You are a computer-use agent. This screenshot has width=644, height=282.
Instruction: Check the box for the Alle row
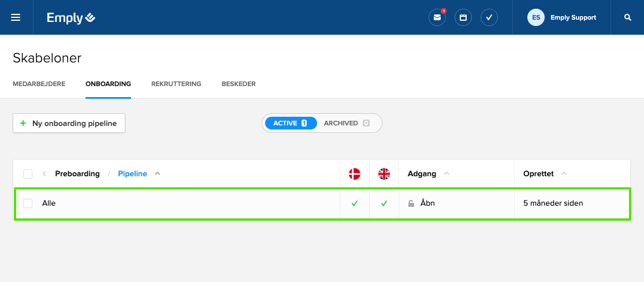click(x=28, y=203)
